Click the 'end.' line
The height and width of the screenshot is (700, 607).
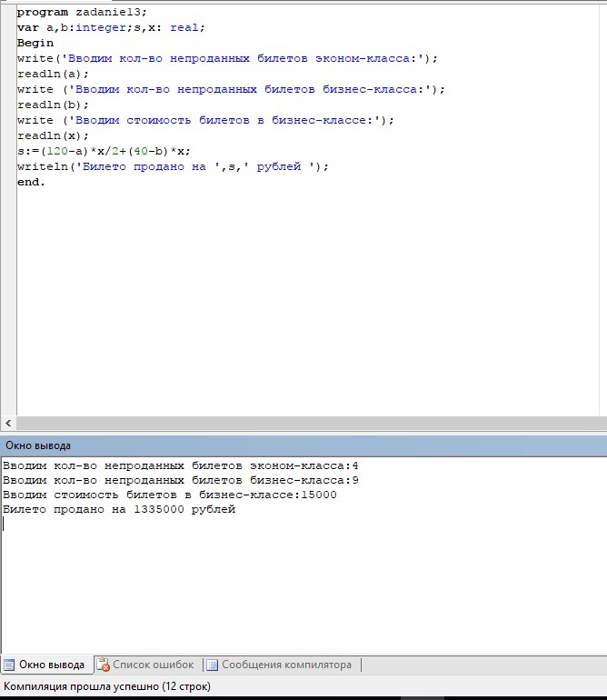[x=31, y=182]
